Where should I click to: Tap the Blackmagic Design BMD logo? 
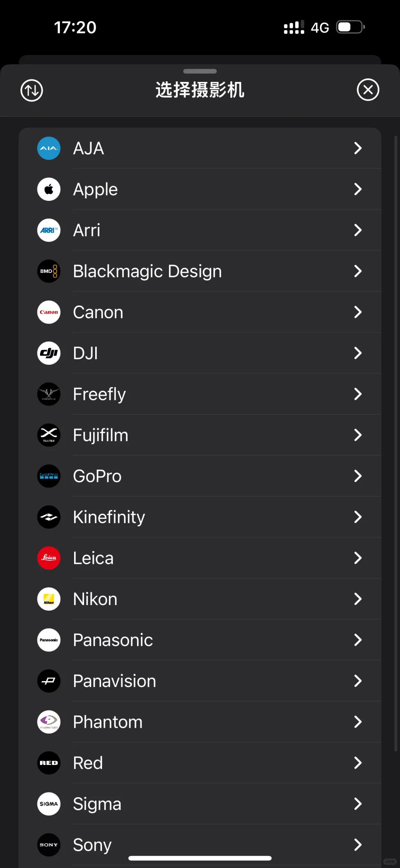pyautogui.click(x=49, y=271)
